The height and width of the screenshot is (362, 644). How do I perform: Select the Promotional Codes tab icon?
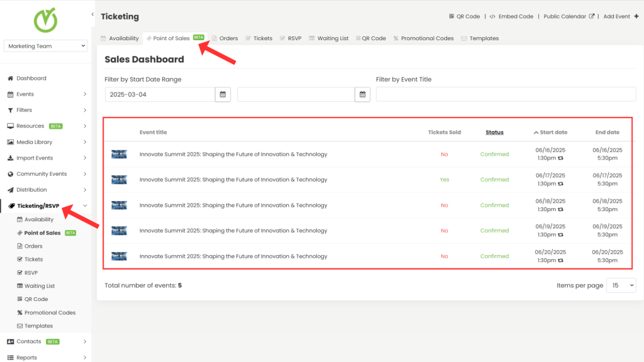pyautogui.click(x=397, y=38)
